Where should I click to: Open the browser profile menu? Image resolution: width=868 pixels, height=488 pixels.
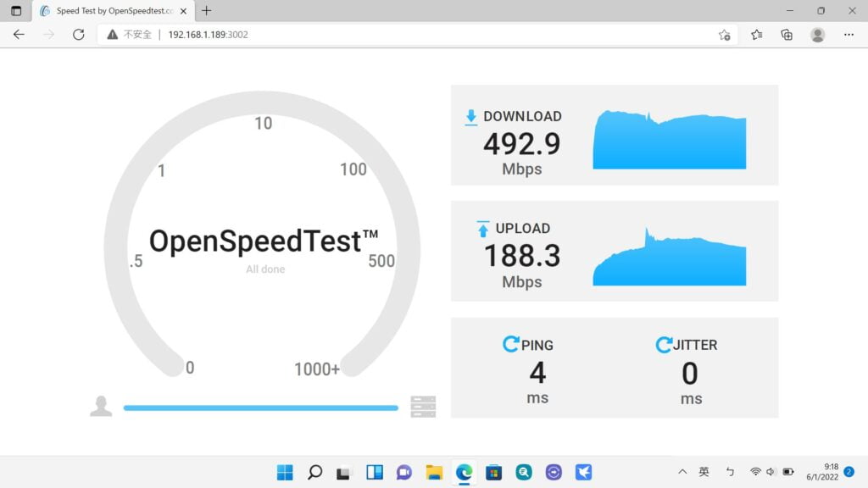(x=818, y=35)
